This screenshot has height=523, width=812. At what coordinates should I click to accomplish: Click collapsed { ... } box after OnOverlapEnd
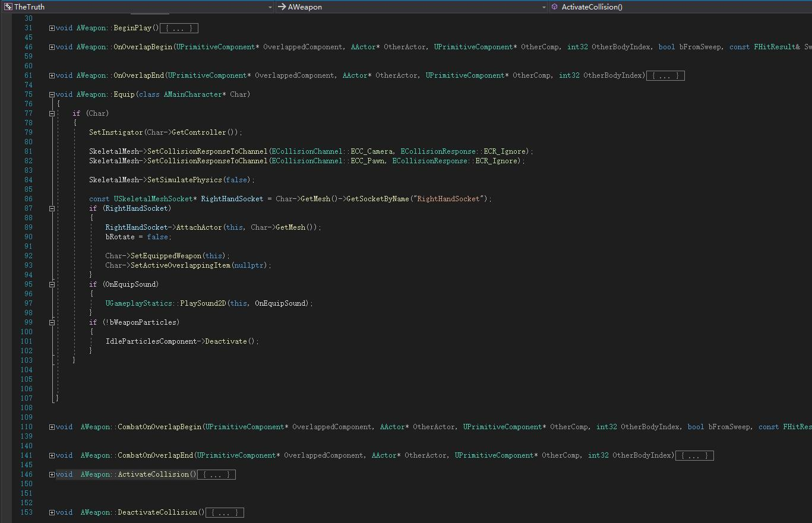[x=665, y=75]
